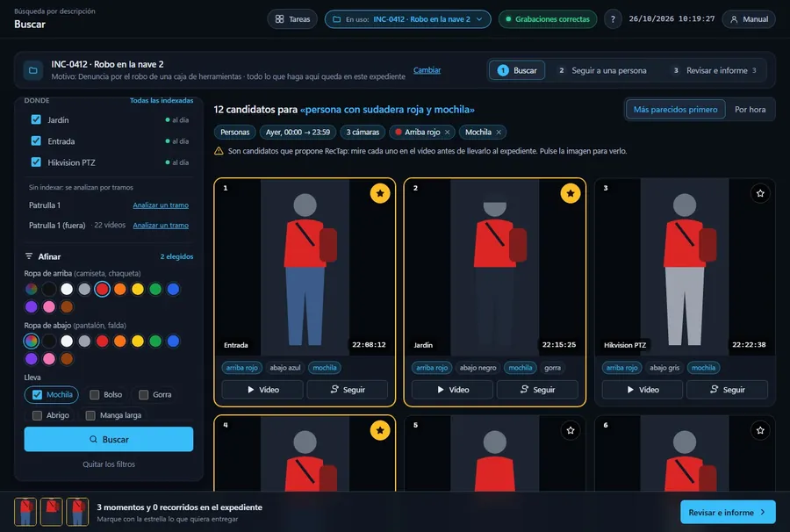Viewport: 790px width, 532px height.
Task: Unstar candidate 1 from Entrada
Action: (x=380, y=193)
